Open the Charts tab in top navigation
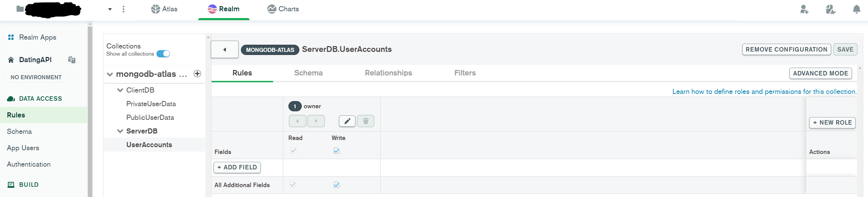Image resolution: width=868 pixels, height=197 pixels. [283, 9]
